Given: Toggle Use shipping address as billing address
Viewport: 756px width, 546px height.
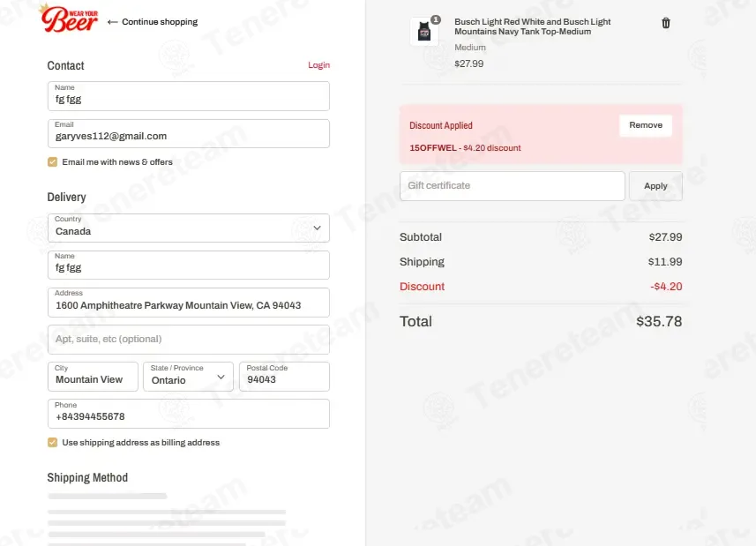Looking at the screenshot, I should [x=53, y=443].
